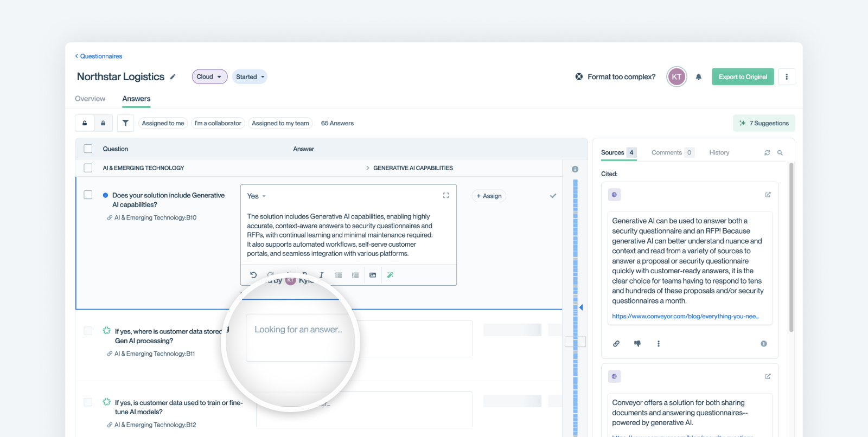Image resolution: width=868 pixels, height=437 pixels.
Task: Show info icon above the answer progress bar
Action: click(575, 169)
